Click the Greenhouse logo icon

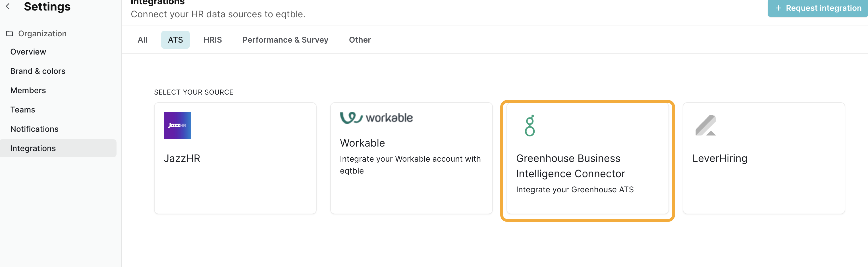pos(530,126)
